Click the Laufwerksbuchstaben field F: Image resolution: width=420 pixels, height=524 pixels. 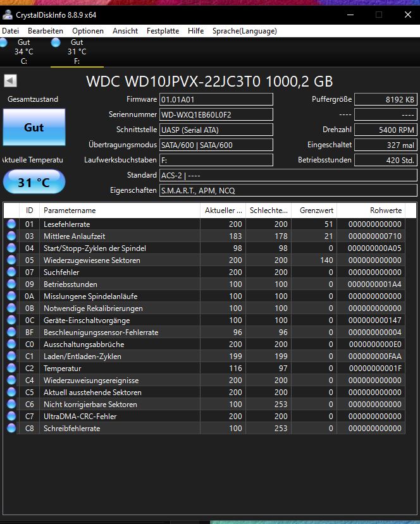click(x=216, y=160)
